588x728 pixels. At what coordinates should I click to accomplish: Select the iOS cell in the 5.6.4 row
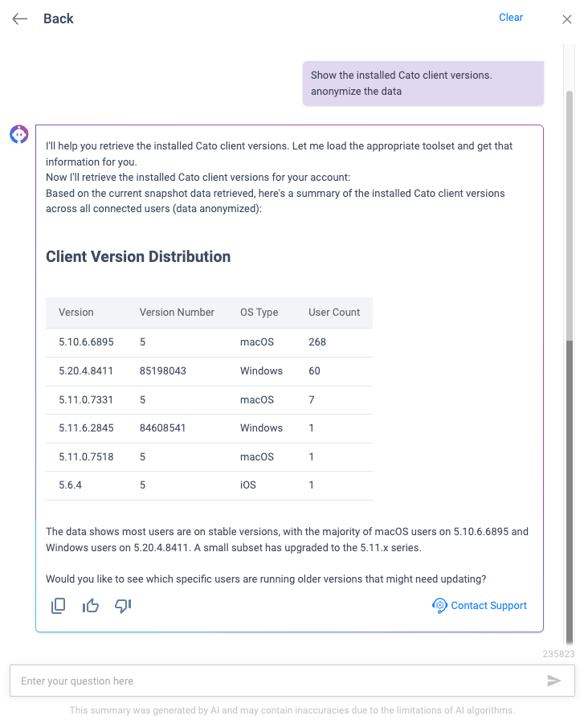pyautogui.click(x=248, y=485)
